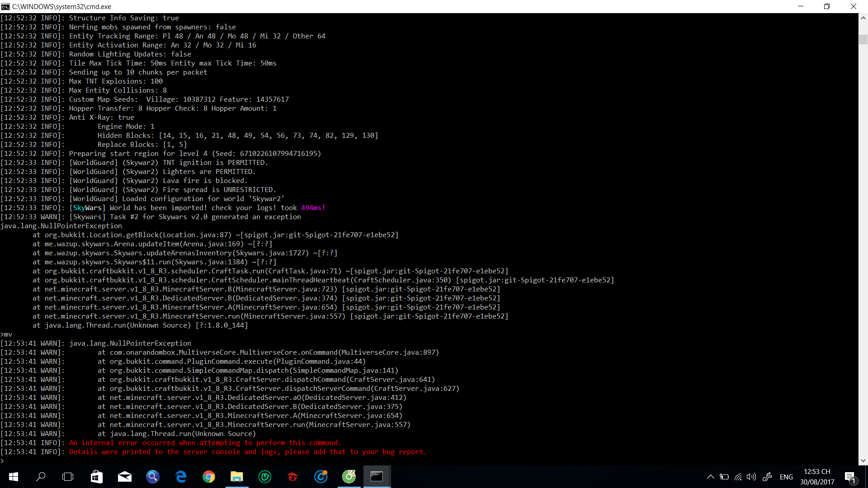Open the clock and date calendar flyout
The width and height of the screenshot is (868, 488).
tap(817, 477)
